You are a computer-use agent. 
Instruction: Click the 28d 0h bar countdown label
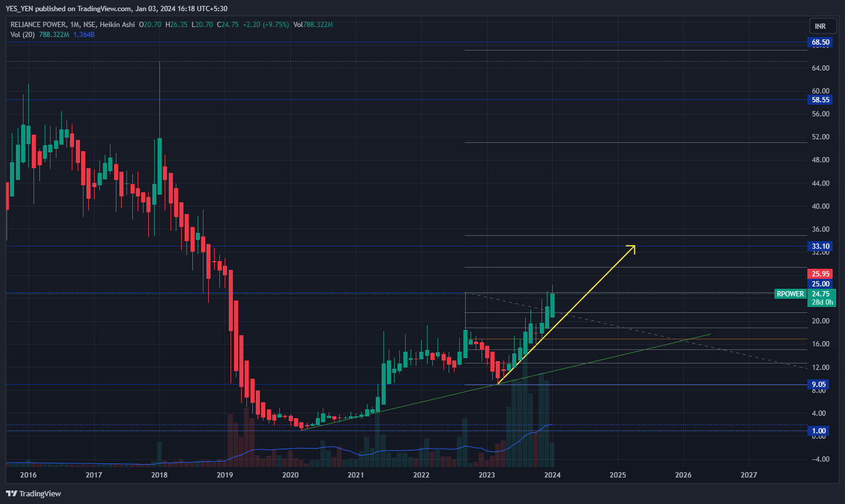pyautogui.click(x=821, y=302)
